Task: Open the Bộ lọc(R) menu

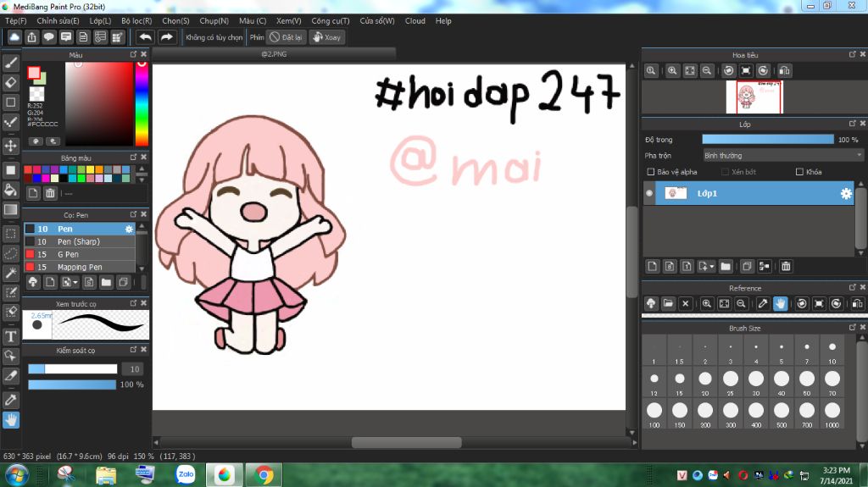Action: pos(136,20)
